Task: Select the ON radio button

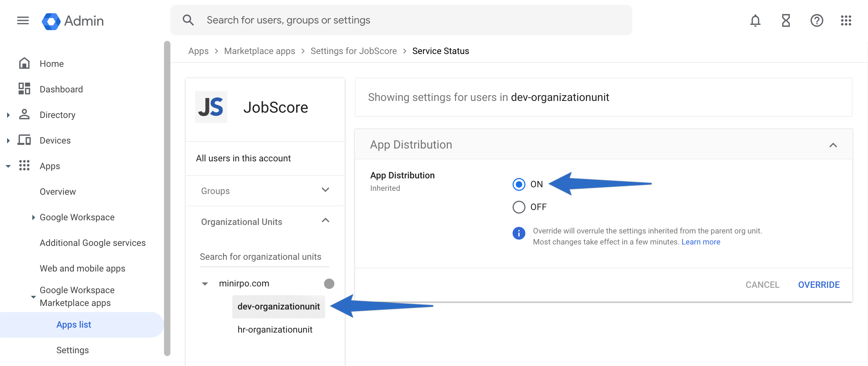Action: click(519, 184)
